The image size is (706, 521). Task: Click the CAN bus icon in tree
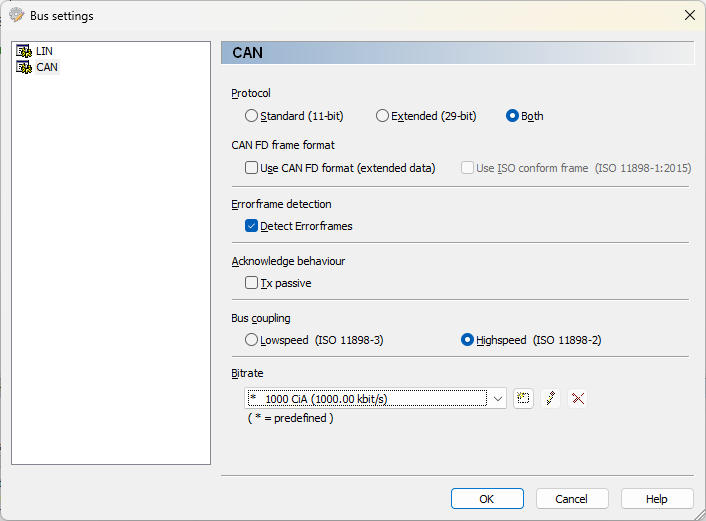click(x=24, y=67)
